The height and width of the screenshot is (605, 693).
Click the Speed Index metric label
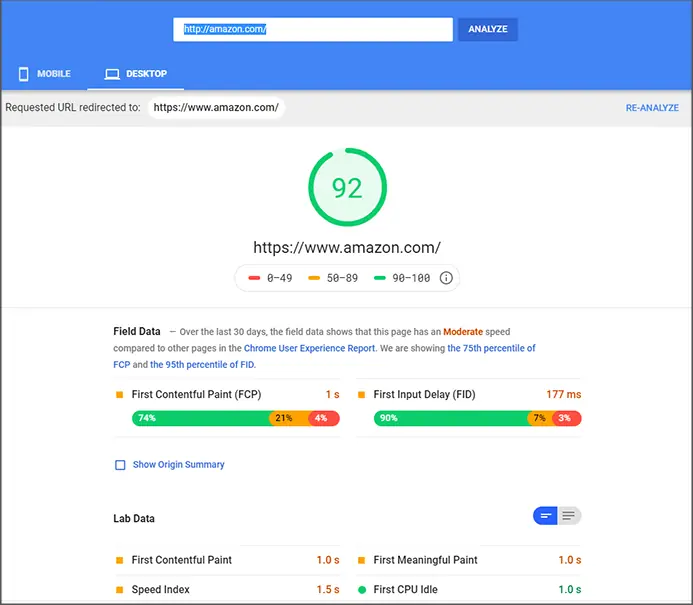[160, 590]
